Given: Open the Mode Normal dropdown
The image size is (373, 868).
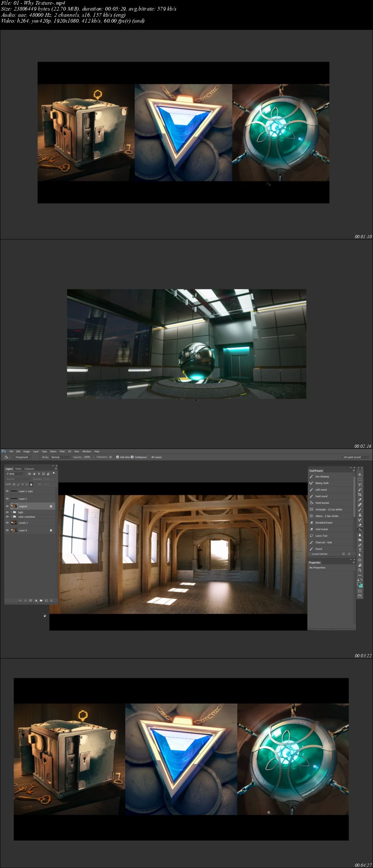Looking at the screenshot, I should [x=61, y=457].
